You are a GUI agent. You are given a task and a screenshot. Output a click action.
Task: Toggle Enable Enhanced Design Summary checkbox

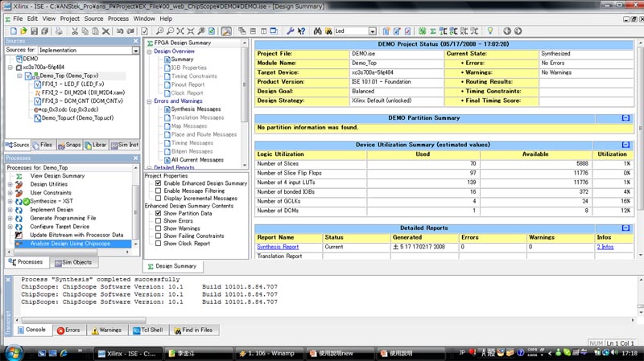(x=158, y=183)
